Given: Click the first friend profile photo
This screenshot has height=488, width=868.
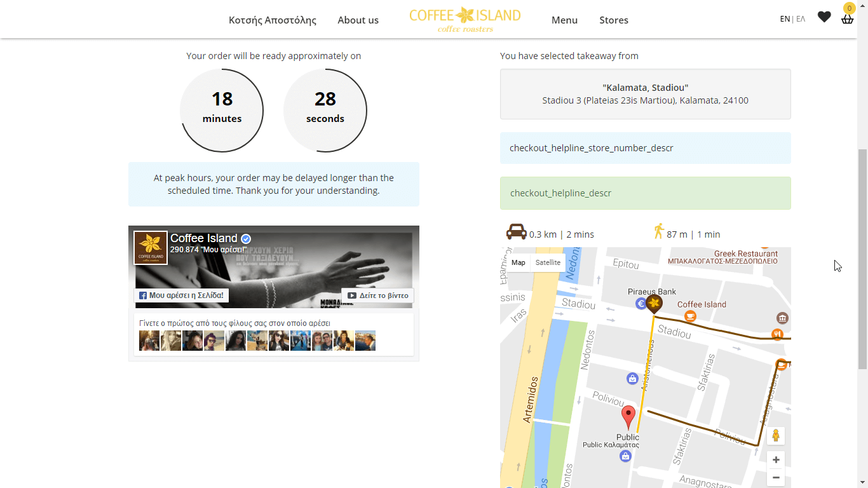Looking at the screenshot, I should tap(149, 341).
